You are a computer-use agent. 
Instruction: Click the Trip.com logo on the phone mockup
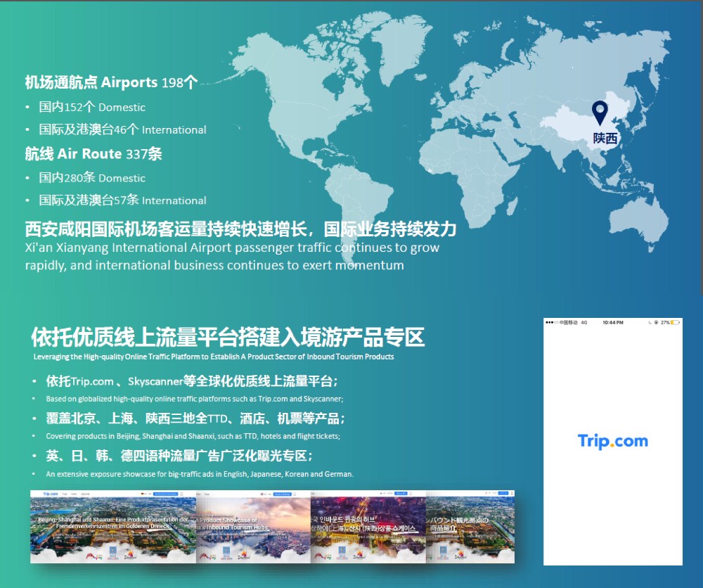[612, 441]
